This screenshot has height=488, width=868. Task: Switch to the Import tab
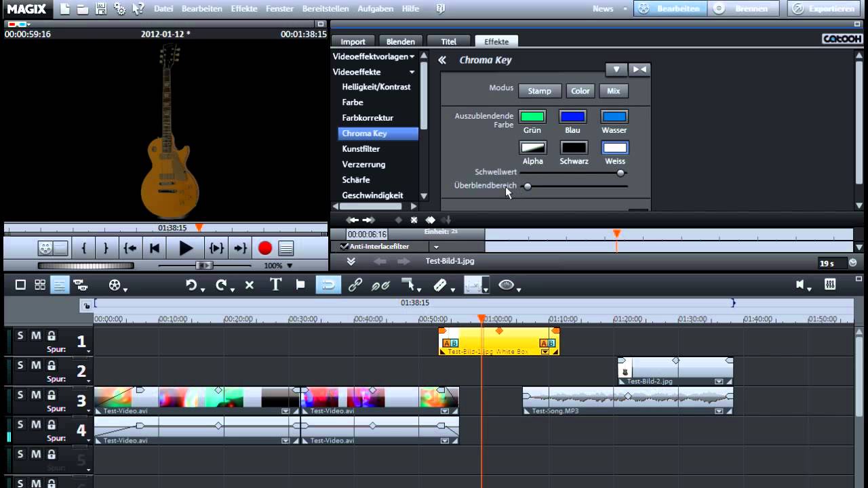[353, 41]
